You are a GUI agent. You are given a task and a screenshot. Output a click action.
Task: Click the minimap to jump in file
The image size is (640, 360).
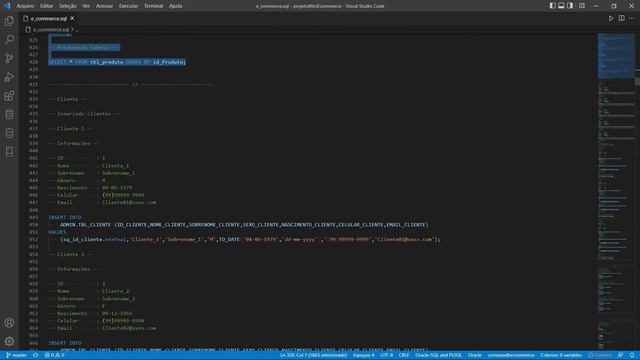point(616,192)
